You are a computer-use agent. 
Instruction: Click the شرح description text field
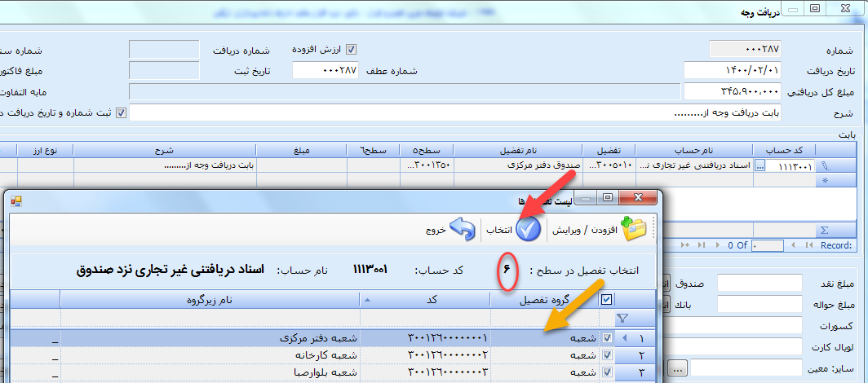coord(455,112)
